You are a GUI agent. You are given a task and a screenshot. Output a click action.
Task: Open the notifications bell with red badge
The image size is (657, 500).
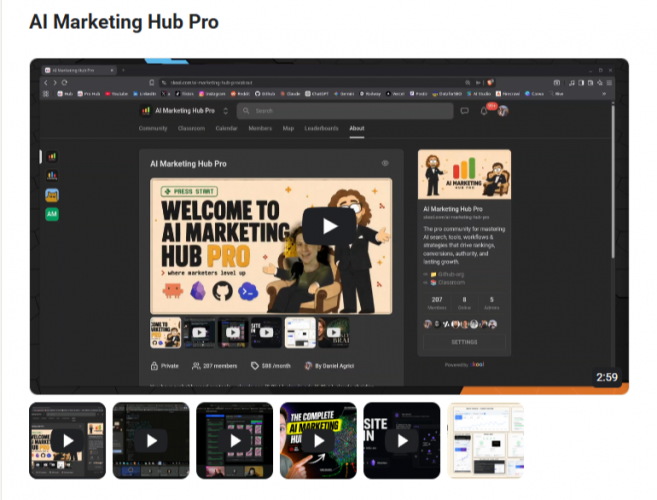pyautogui.click(x=484, y=111)
